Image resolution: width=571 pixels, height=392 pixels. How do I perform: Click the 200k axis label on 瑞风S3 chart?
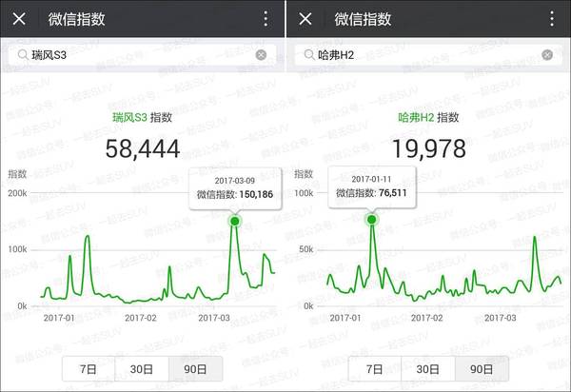(17, 193)
